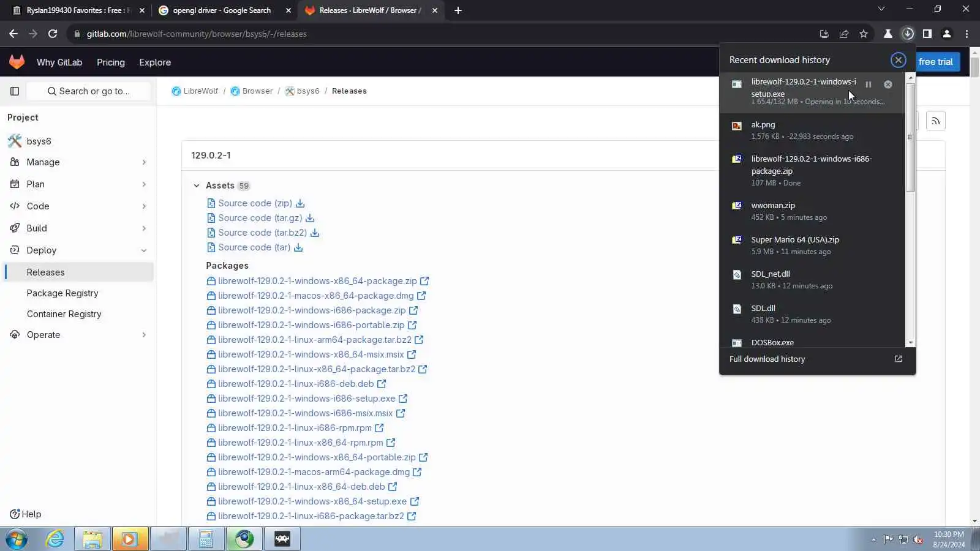The height and width of the screenshot is (551, 980).
Task: Go back to previous page
Action: (13, 34)
